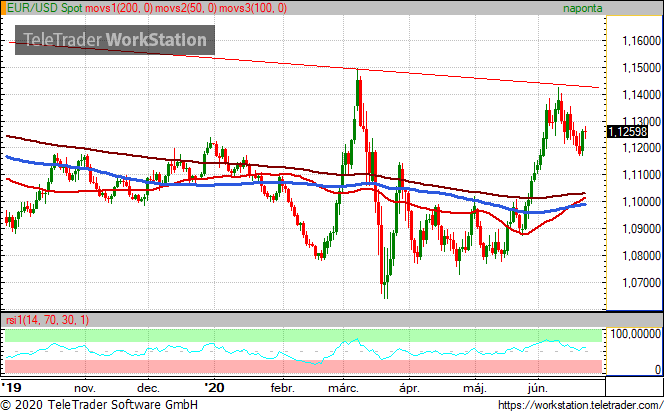Click the 1,07000 price axis label
This screenshot has width=664, height=413.
[x=641, y=283]
